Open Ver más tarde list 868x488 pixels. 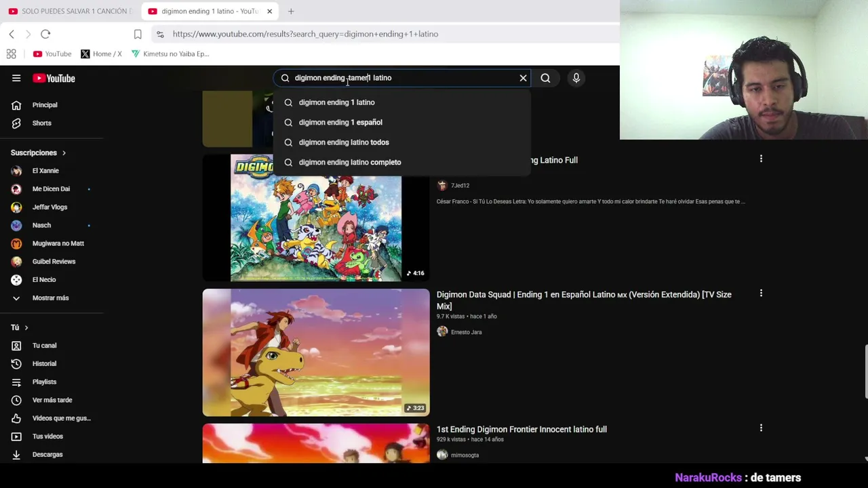pos(52,401)
